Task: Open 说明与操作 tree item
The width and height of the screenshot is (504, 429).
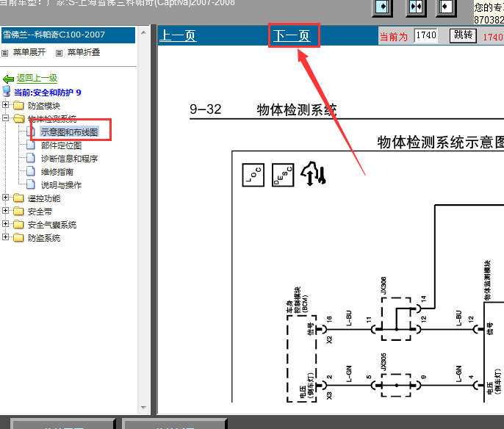Action: (61, 185)
